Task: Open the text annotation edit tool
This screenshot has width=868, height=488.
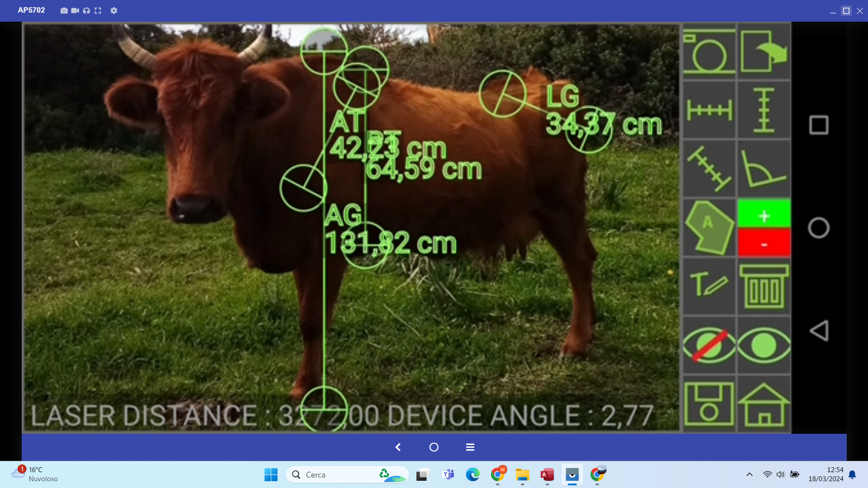Action: [709, 286]
